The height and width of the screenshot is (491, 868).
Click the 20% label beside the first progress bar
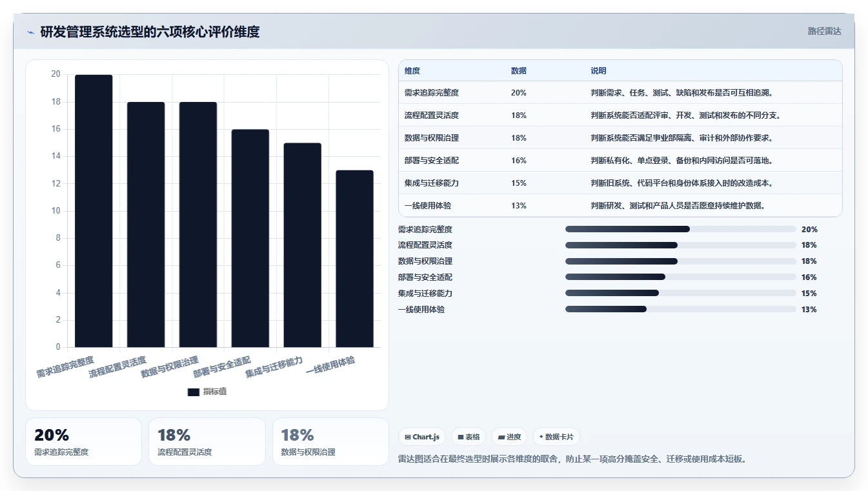tap(809, 230)
